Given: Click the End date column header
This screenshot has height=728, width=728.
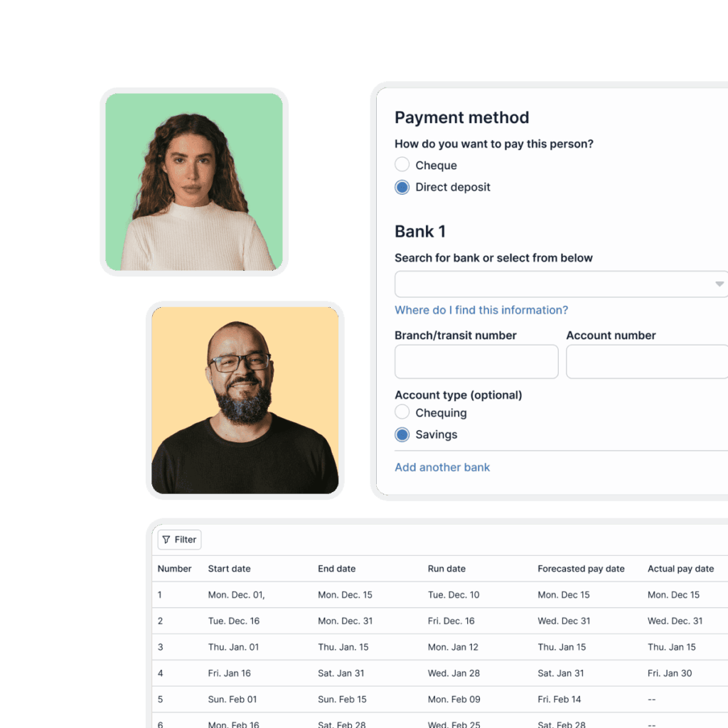Looking at the screenshot, I should (336, 569).
